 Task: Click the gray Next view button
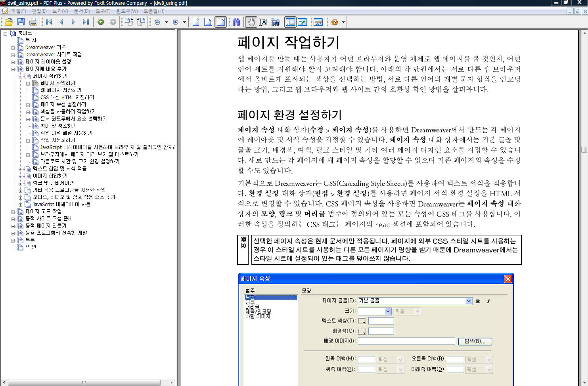pyautogui.click(x=113, y=22)
